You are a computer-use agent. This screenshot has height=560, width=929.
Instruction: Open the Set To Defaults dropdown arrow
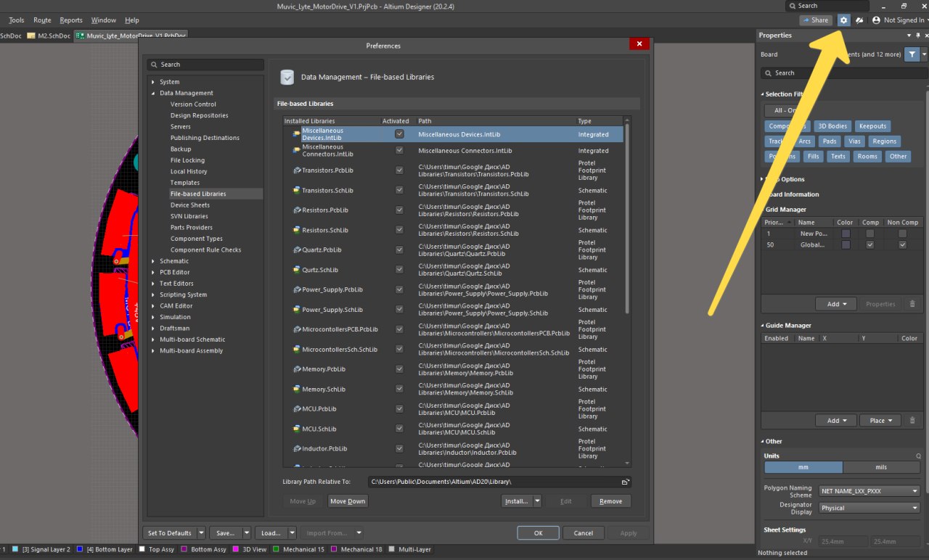[201, 533]
